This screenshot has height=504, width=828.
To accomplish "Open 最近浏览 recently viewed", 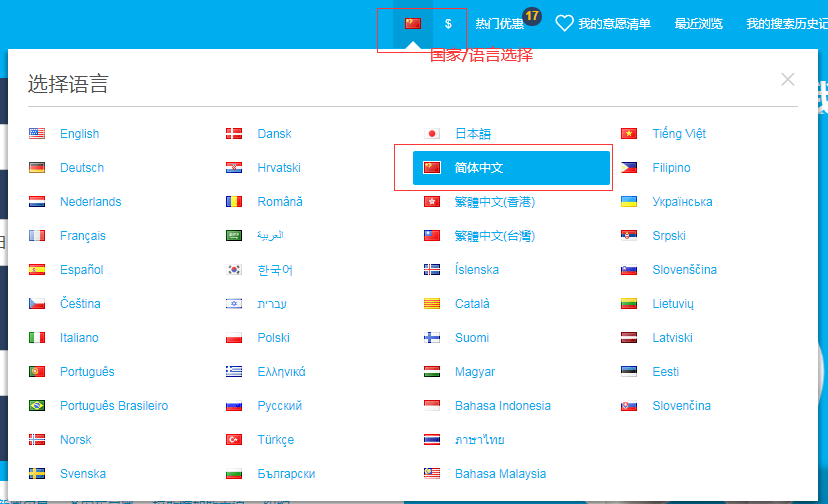I will point(697,23).
